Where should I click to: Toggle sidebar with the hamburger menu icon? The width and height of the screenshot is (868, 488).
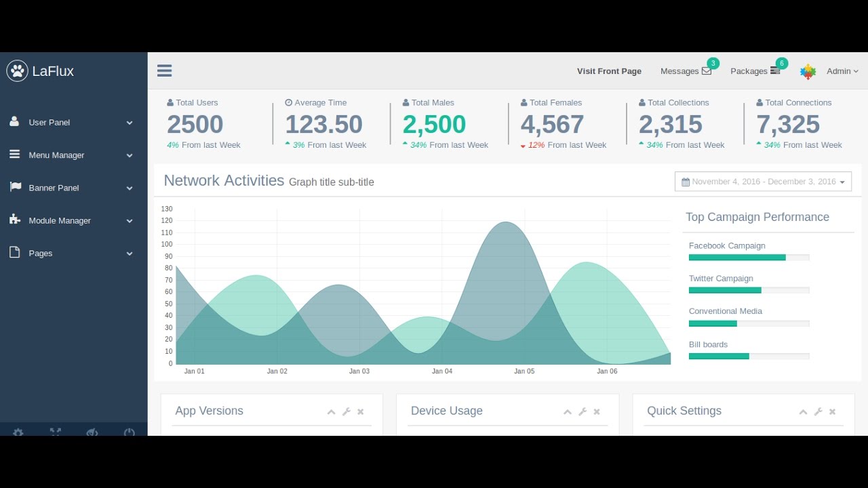pos(164,70)
